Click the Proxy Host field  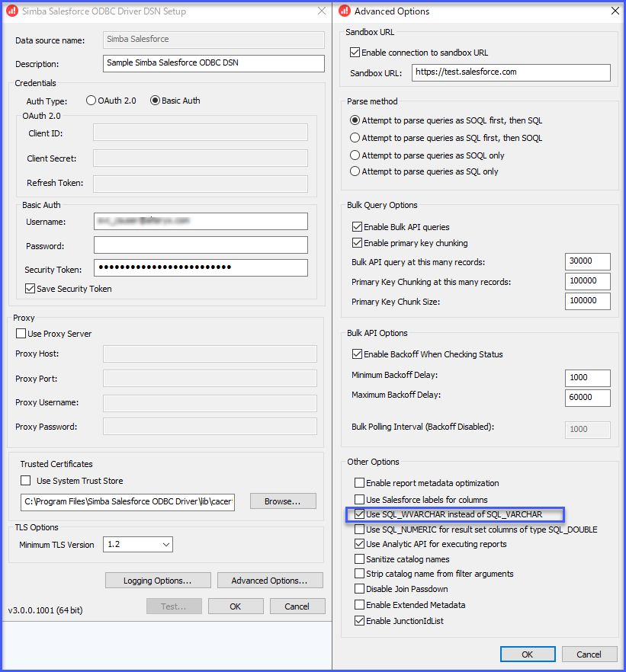[210, 354]
